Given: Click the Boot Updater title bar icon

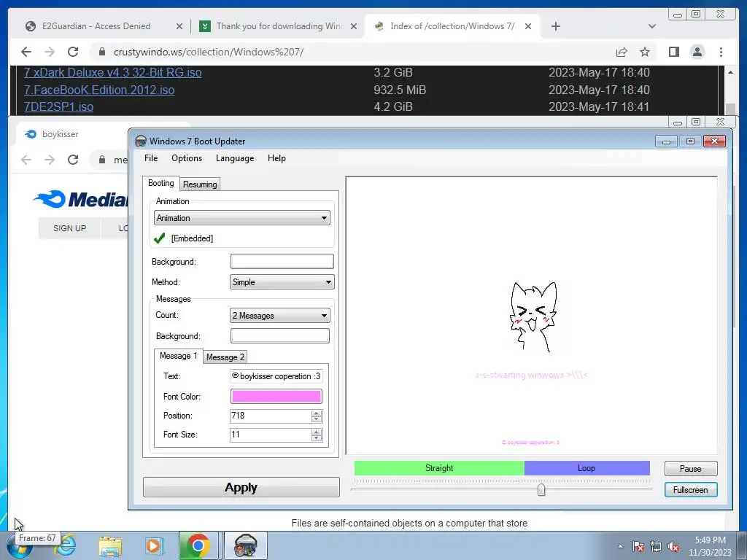Looking at the screenshot, I should pyautogui.click(x=141, y=141).
